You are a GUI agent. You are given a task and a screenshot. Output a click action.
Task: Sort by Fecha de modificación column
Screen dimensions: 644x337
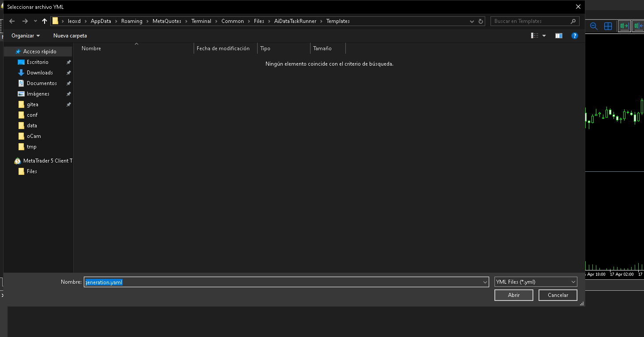(223, 48)
